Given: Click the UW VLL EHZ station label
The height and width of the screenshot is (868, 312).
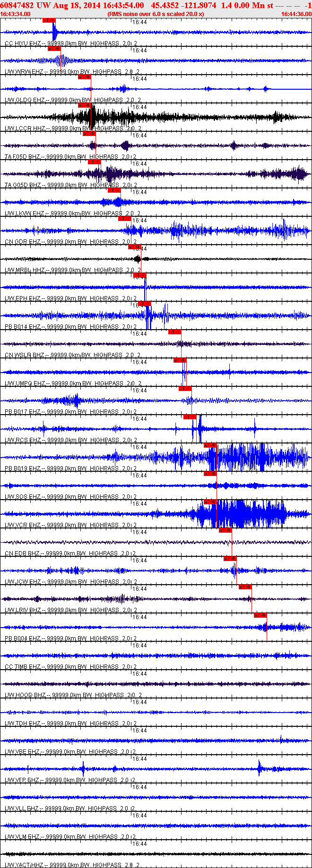Looking at the screenshot, I should click(x=22, y=808).
